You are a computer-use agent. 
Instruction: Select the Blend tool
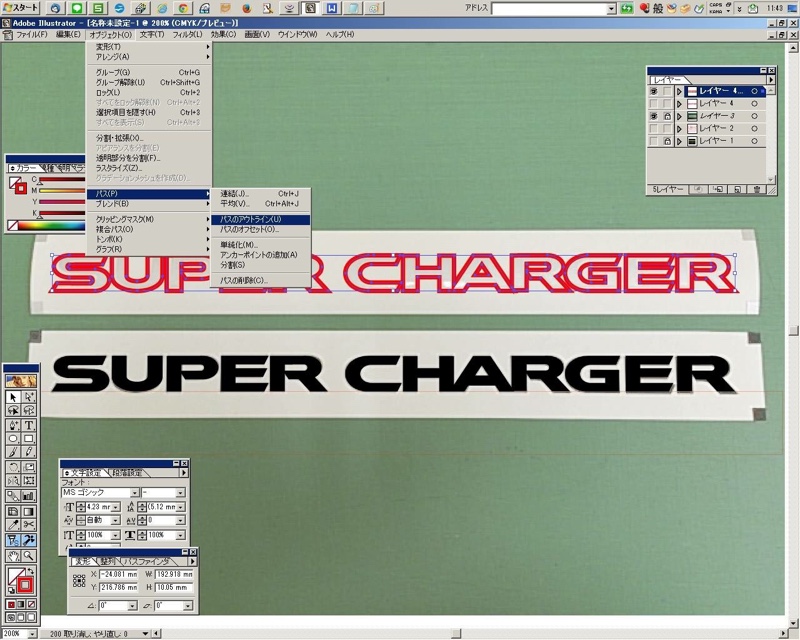[x=13, y=496]
